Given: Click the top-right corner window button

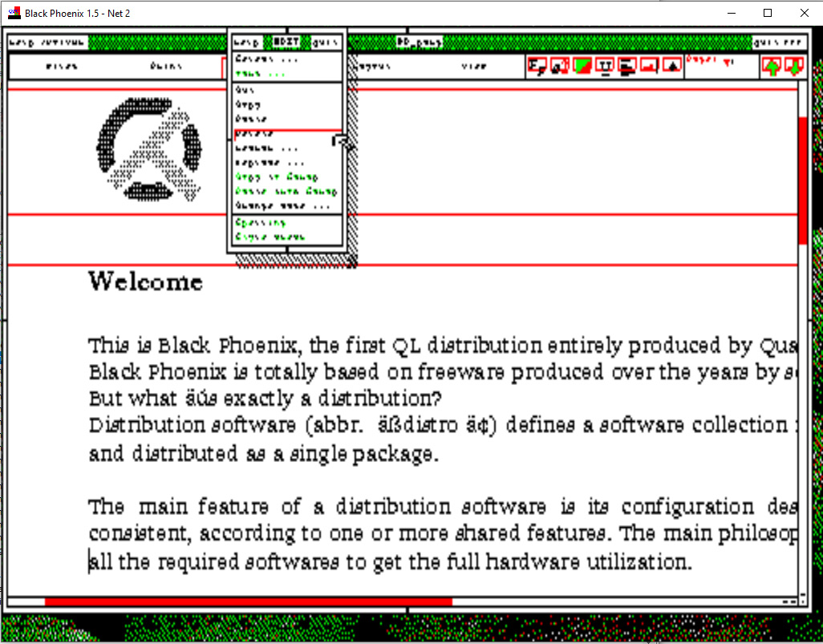Looking at the screenshot, I should pyautogui.click(x=778, y=42).
